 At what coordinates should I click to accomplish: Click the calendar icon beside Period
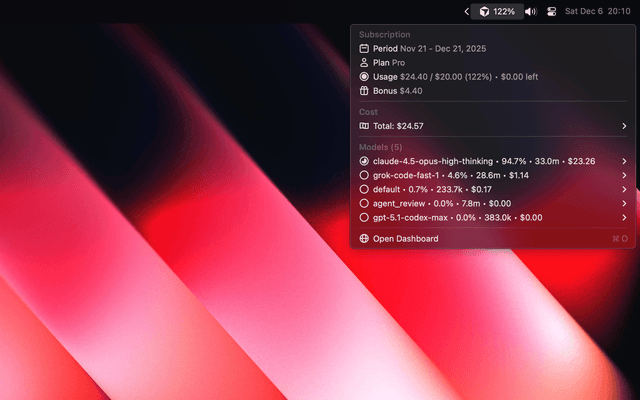click(x=364, y=48)
